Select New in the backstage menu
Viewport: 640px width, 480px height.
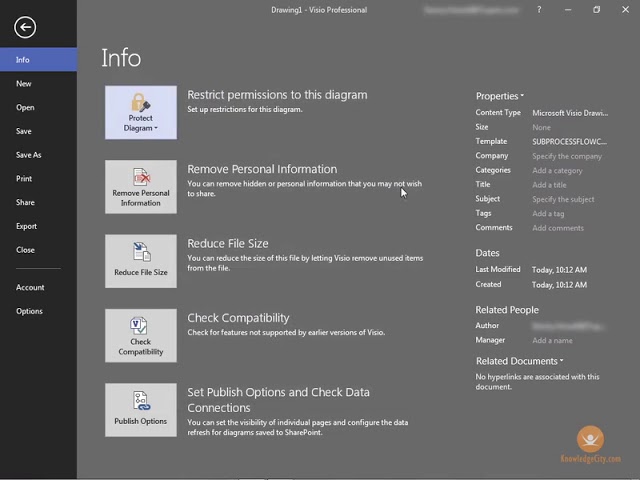(x=38, y=84)
